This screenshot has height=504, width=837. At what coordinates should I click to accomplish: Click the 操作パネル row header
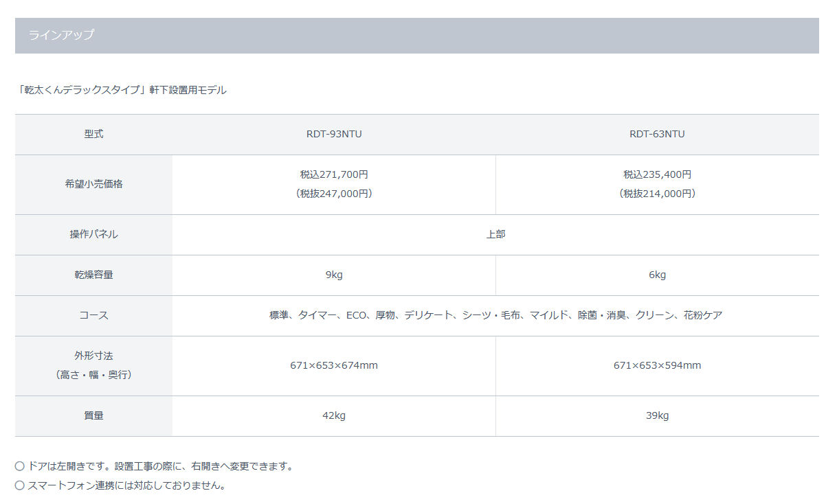[x=93, y=234]
